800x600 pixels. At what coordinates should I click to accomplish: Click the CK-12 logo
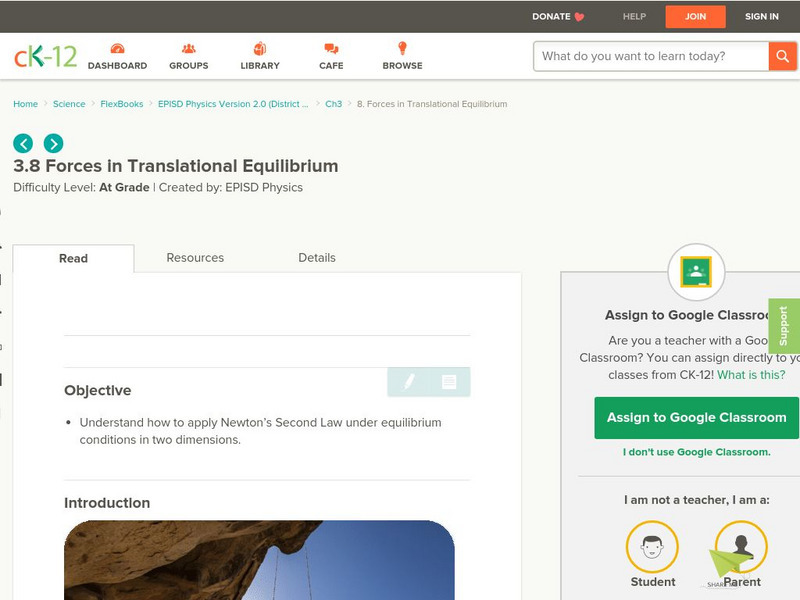(45, 57)
